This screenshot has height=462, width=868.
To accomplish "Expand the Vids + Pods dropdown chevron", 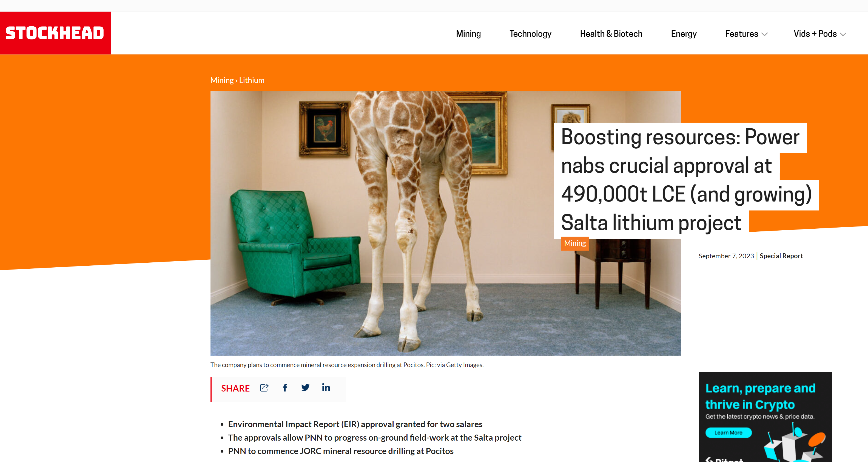I will 843,34.
